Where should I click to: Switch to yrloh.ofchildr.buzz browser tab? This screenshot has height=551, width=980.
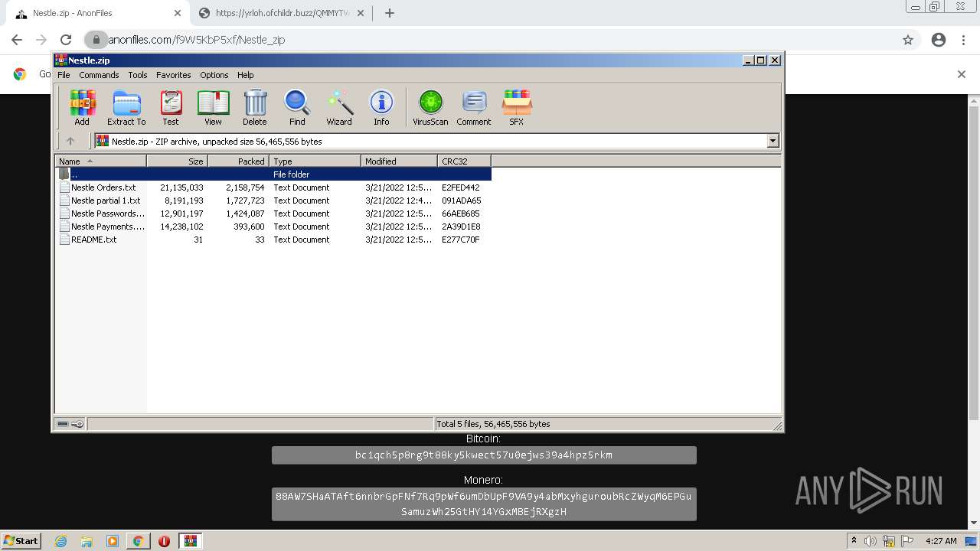pos(283,13)
